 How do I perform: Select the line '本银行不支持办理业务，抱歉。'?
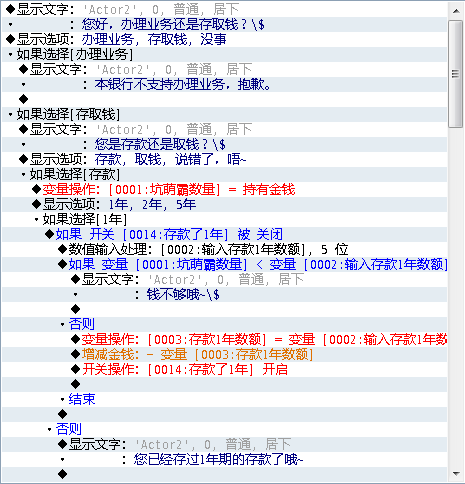[224, 84]
